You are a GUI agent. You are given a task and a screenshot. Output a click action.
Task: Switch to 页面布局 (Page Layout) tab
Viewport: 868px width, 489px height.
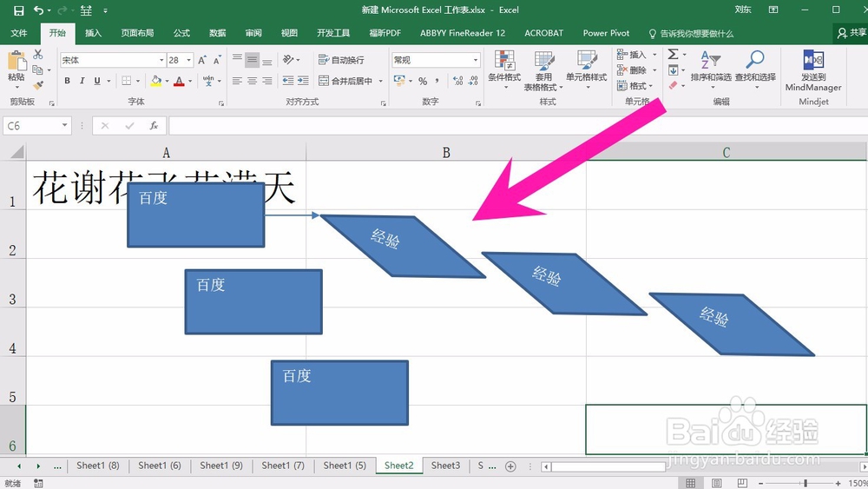137,33
